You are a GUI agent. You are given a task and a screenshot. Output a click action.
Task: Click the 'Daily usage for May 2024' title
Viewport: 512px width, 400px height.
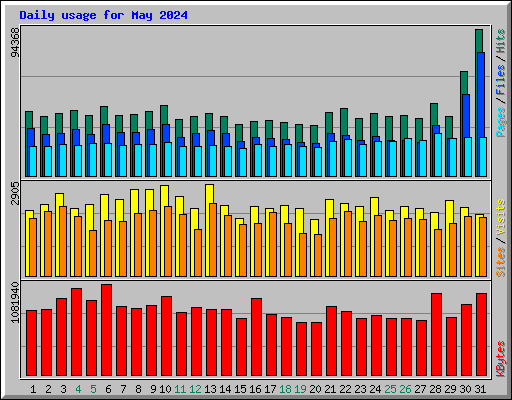103,15
